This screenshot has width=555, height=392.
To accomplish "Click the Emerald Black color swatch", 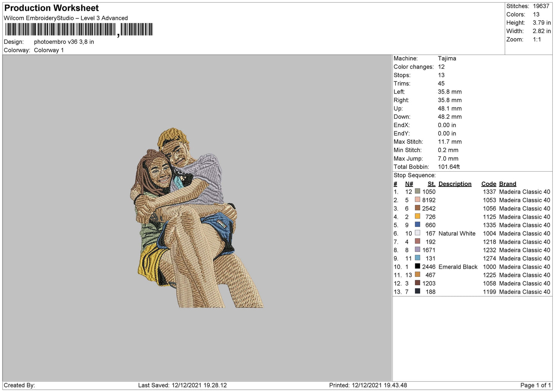I will (417, 266).
